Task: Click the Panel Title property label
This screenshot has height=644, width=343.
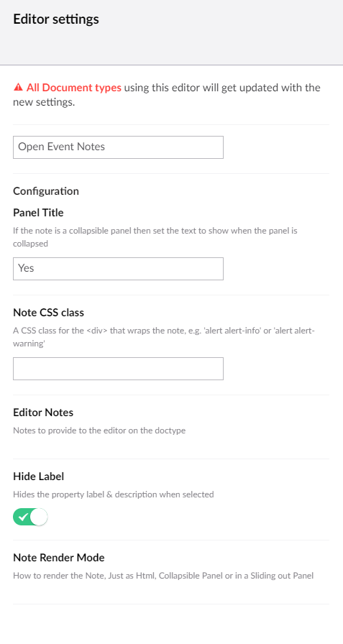Action: click(x=38, y=213)
